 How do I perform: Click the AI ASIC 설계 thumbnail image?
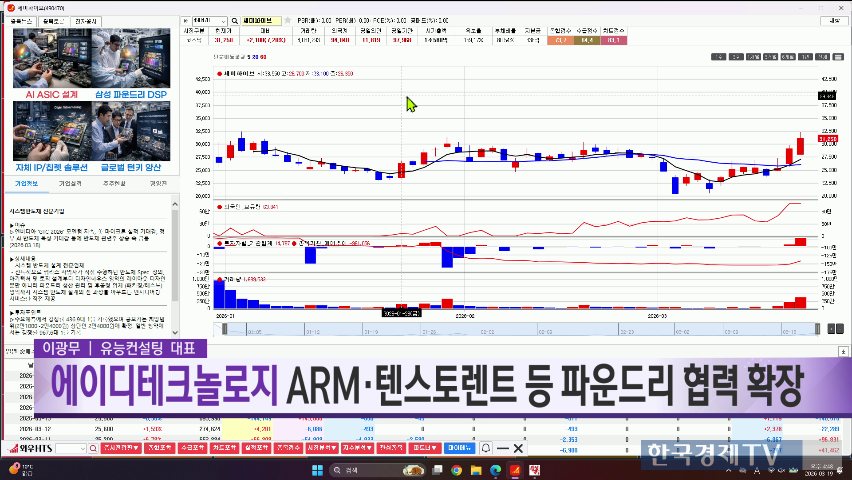[x=46, y=60]
